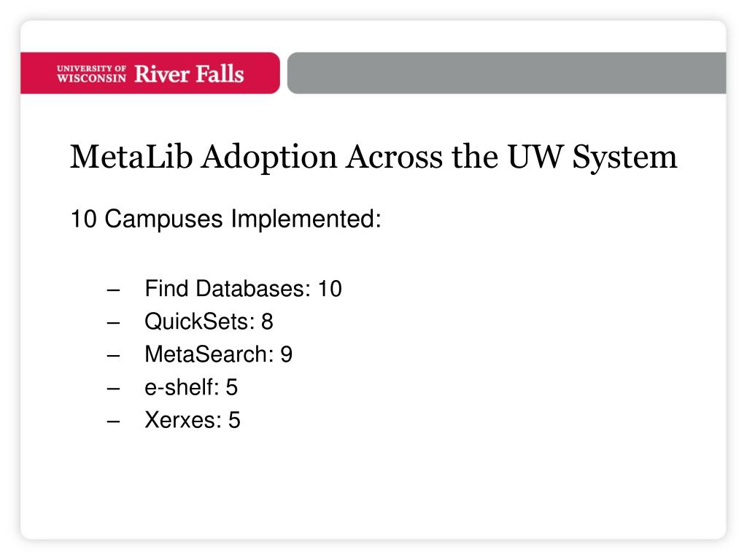Click the gray header bar
747x560 pixels.
pos(507,73)
